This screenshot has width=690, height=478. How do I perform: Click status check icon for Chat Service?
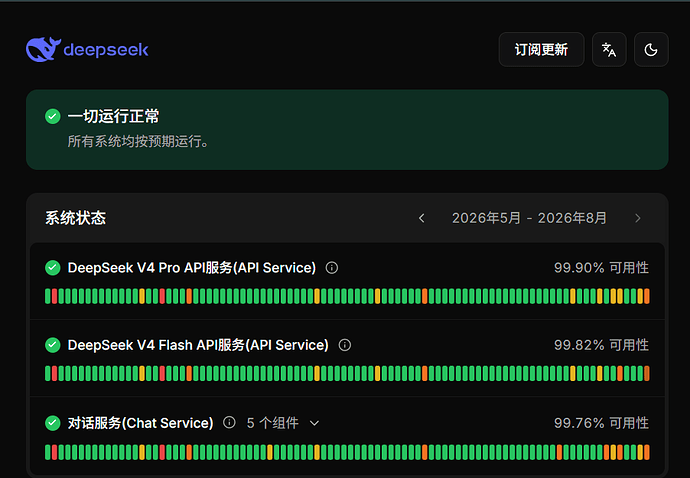tap(53, 423)
